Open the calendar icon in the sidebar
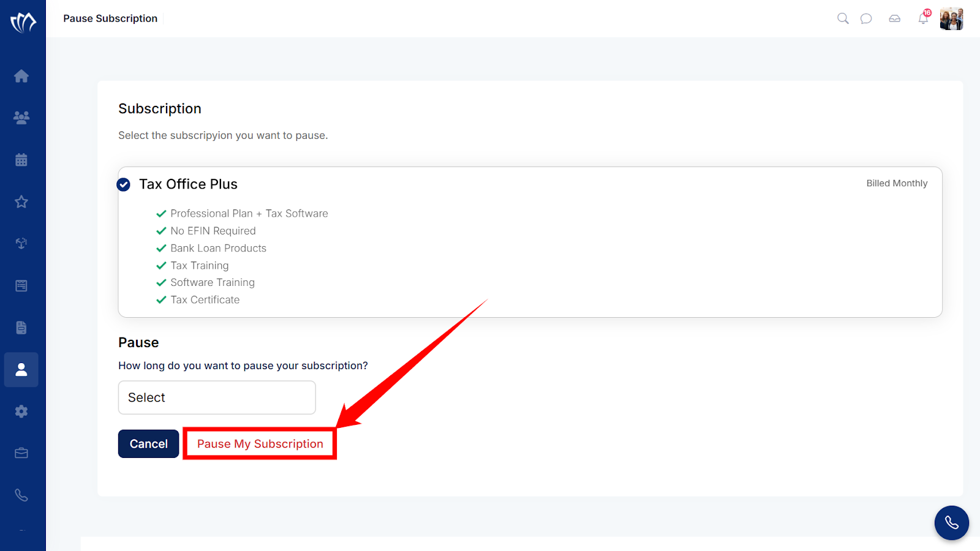This screenshot has height=551, width=980. 21,160
